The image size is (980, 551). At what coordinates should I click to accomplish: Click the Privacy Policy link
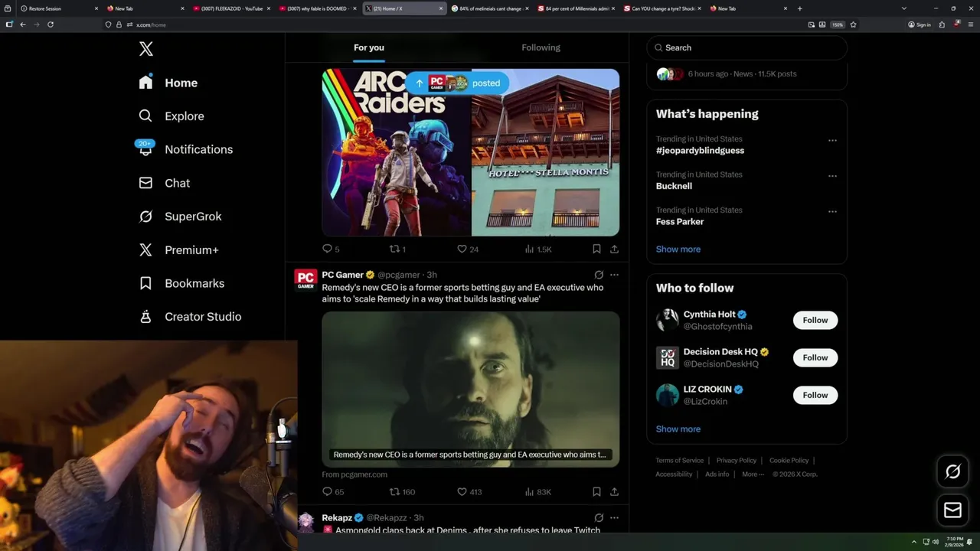tap(736, 461)
